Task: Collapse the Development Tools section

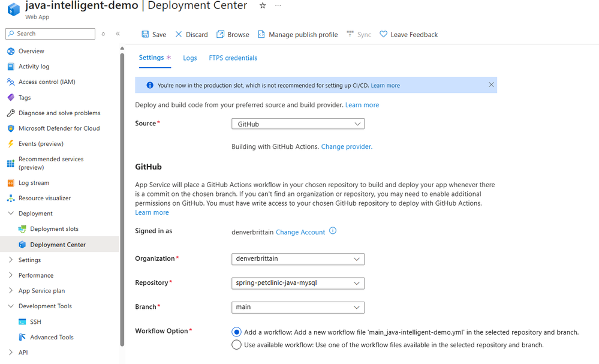Action: (x=11, y=306)
